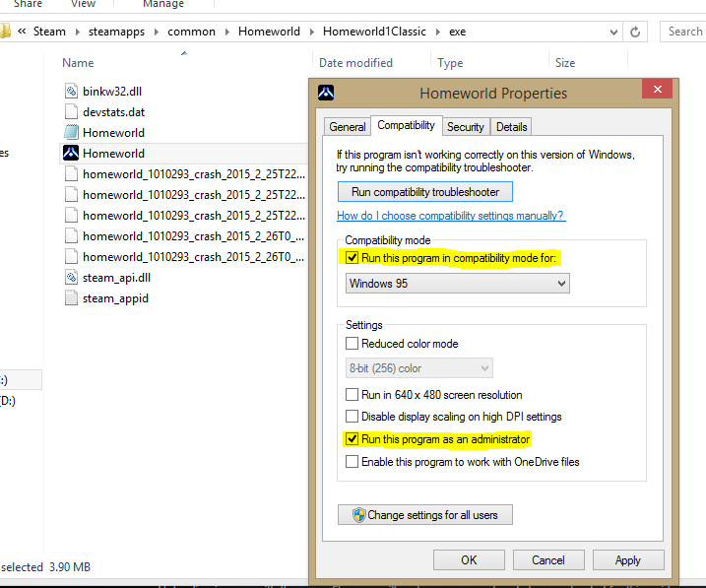Sort files by the Name column header

coord(78,63)
